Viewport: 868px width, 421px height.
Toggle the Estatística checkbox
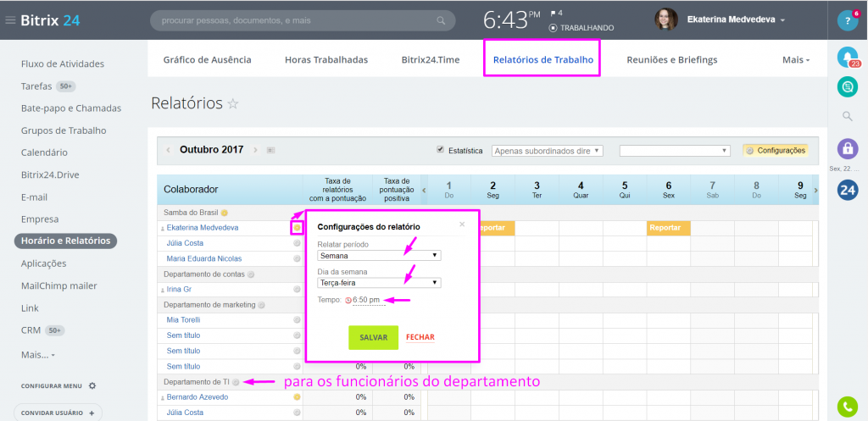tap(441, 149)
